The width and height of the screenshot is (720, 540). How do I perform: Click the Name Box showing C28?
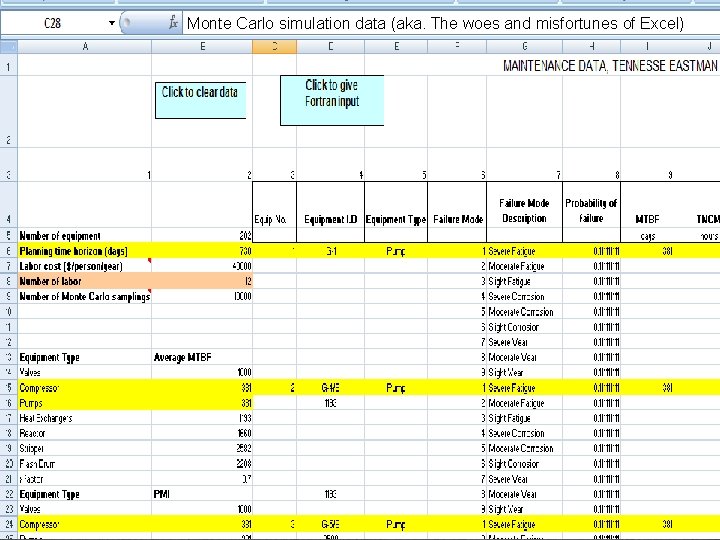(52, 23)
